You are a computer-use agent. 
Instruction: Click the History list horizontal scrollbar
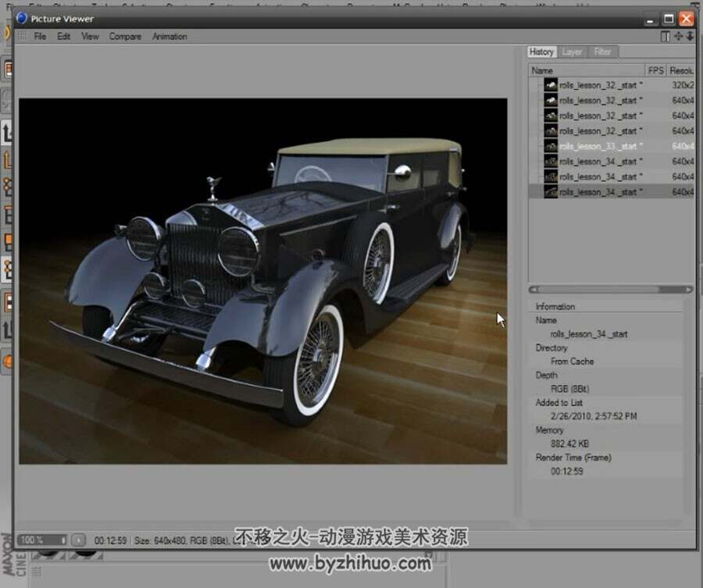click(x=611, y=290)
